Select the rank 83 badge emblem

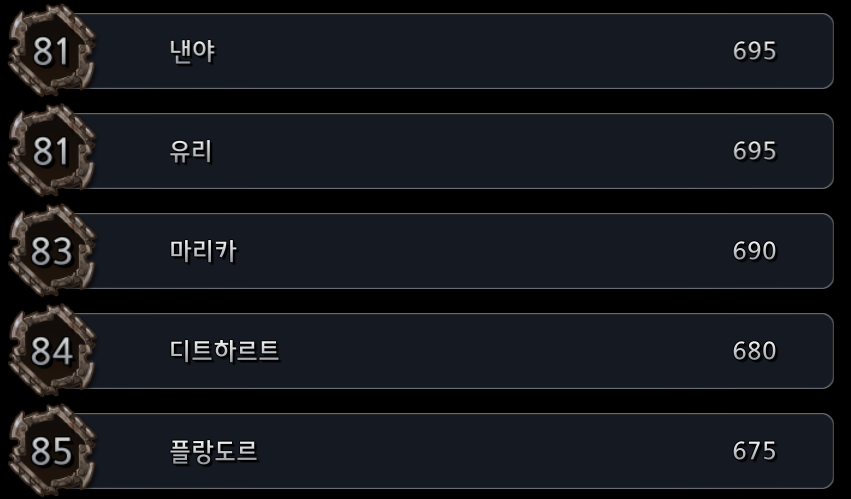coord(52,250)
